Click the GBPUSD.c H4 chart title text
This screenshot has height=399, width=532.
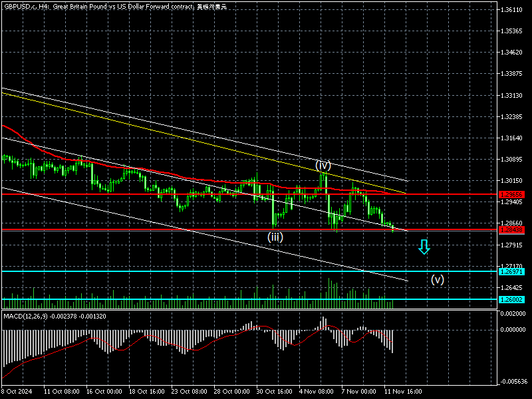[115, 6]
